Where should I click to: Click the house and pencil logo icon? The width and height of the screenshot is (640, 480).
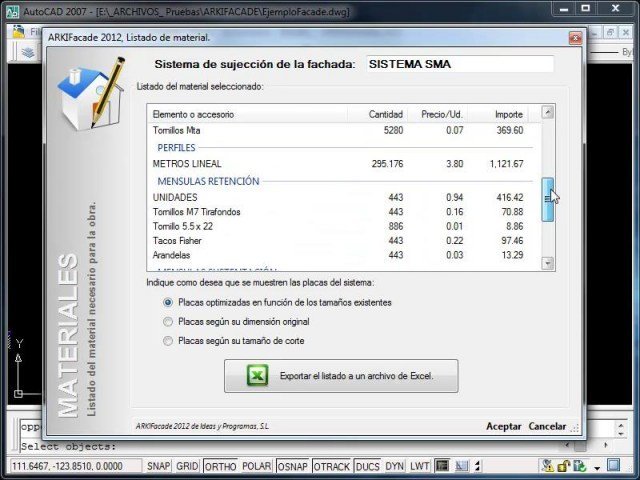coord(91,94)
